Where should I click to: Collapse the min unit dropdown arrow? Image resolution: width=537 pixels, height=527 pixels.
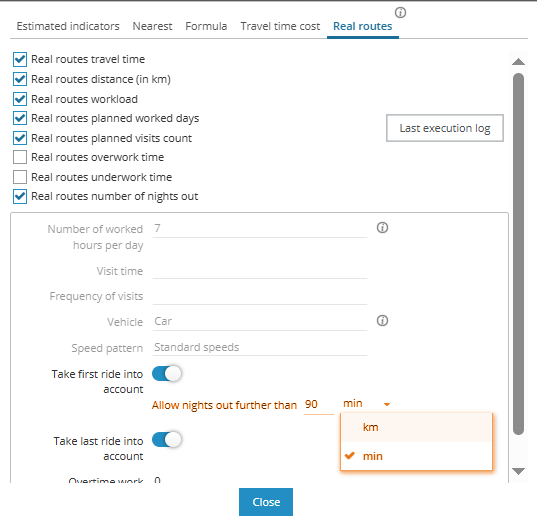(387, 404)
